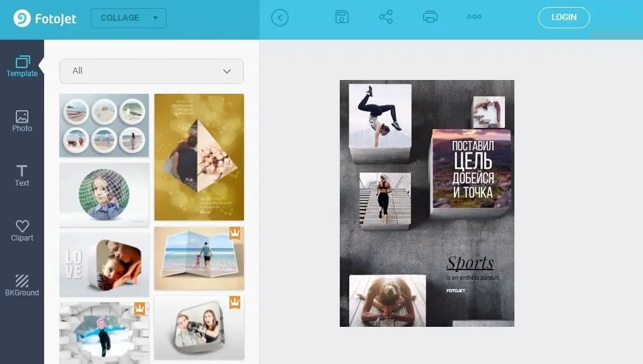Viewport: 643px width, 364px height.
Task: Click the back arrow icon in header
Action: 279,18
